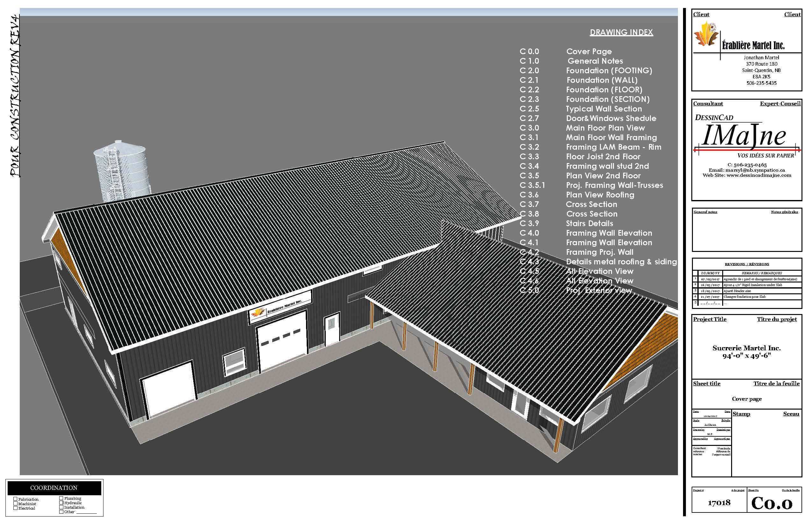The width and height of the screenshot is (812, 522).
Task: Click client name 'Jonathan Martel'
Action: pyautogui.click(x=761, y=58)
